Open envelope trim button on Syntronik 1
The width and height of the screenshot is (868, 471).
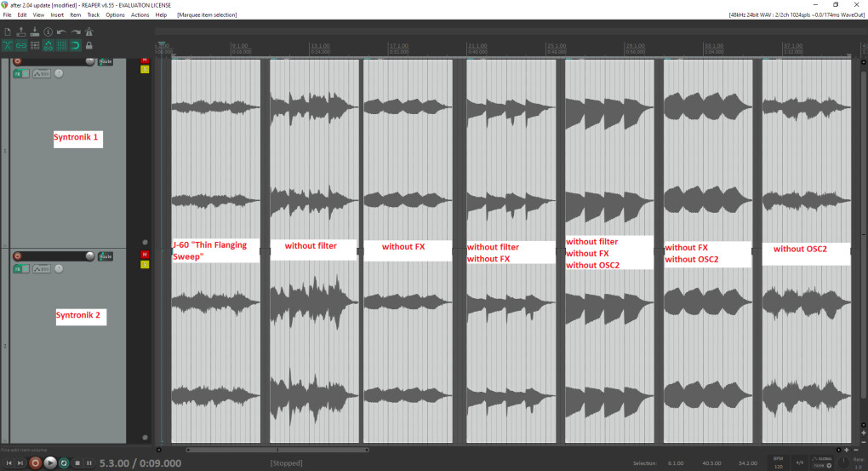click(42, 74)
